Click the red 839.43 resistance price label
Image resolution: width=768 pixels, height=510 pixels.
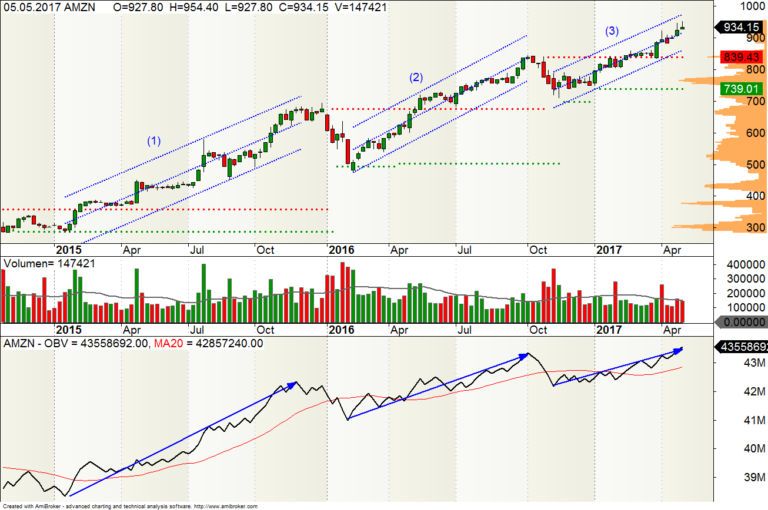[x=741, y=57]
